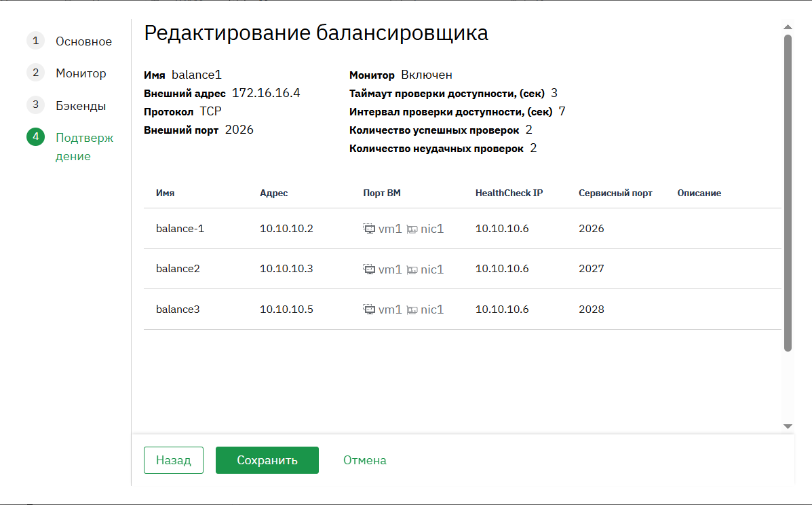
Task: Select the balance-1 backend name
Action: [x=180, y=229]
